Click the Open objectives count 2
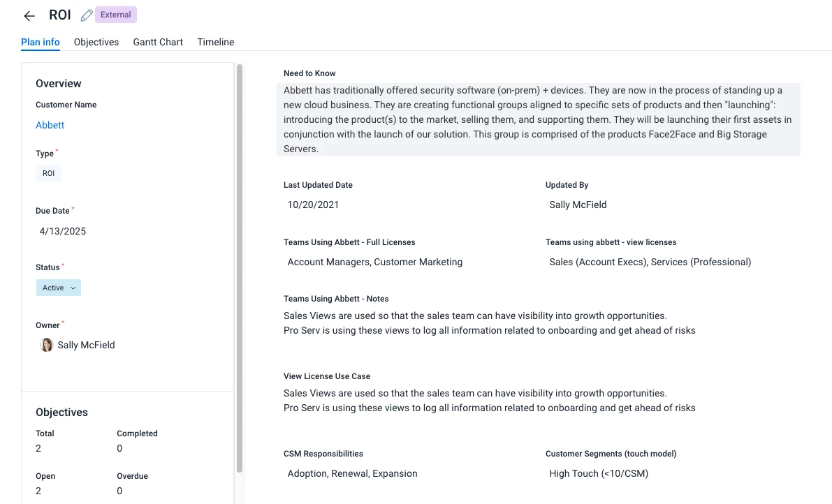 coord(38,491)
